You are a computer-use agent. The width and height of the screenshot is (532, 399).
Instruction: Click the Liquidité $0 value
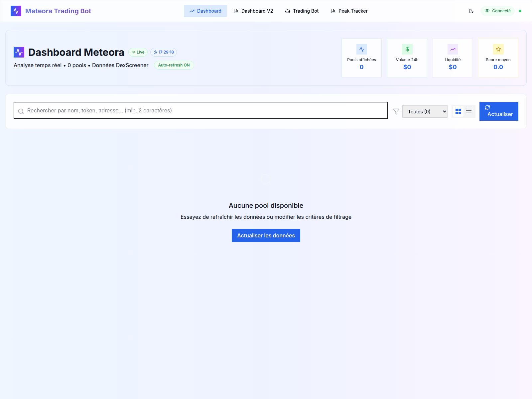click(x=453, y=67)
